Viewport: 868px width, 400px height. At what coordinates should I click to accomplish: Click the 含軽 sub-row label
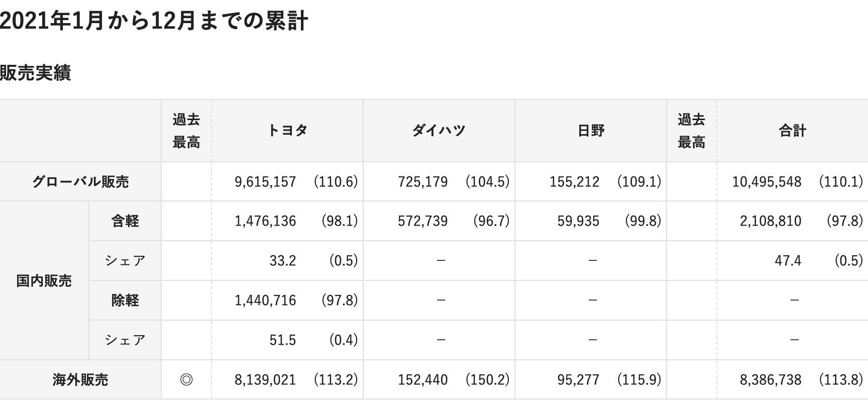[125, 221]
